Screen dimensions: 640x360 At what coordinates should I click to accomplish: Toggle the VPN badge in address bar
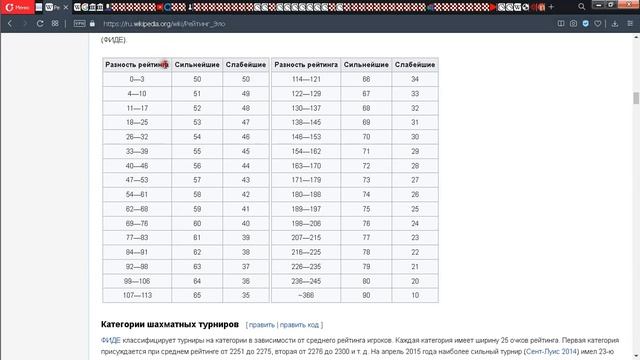pyautogui.click(x=79, y=24)
